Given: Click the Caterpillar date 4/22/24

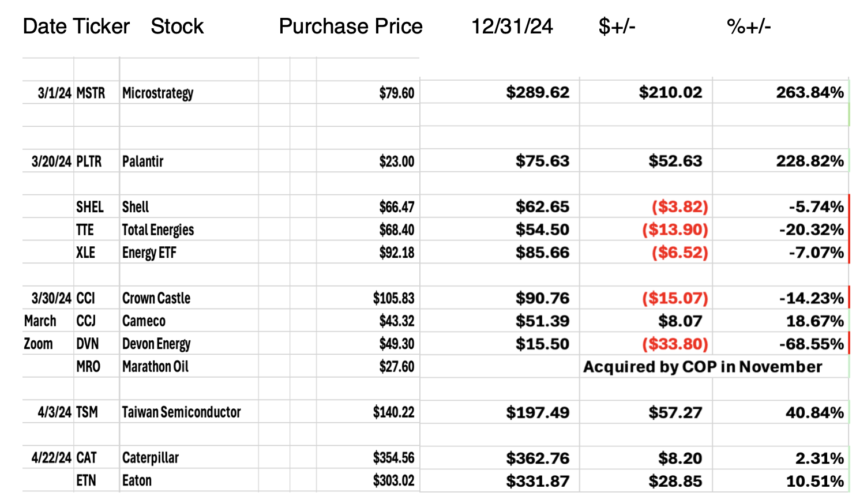Looking at the screenshot, I should coord(51,458).
